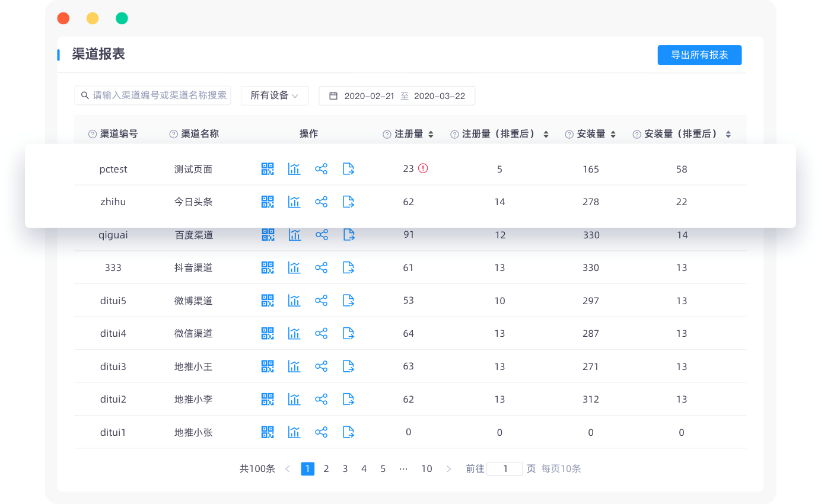The image size is (821, 504).
Task: Click the 测试页面 channel name cell
Action: 193,169
